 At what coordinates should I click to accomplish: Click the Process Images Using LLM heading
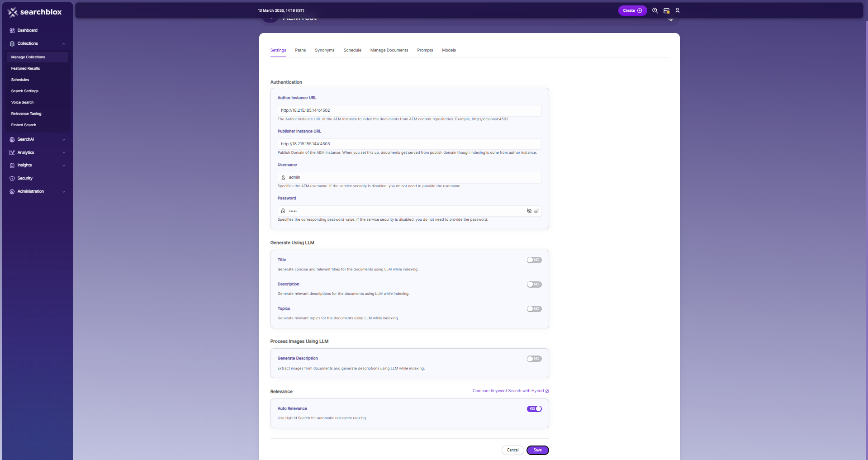[299, 341]
